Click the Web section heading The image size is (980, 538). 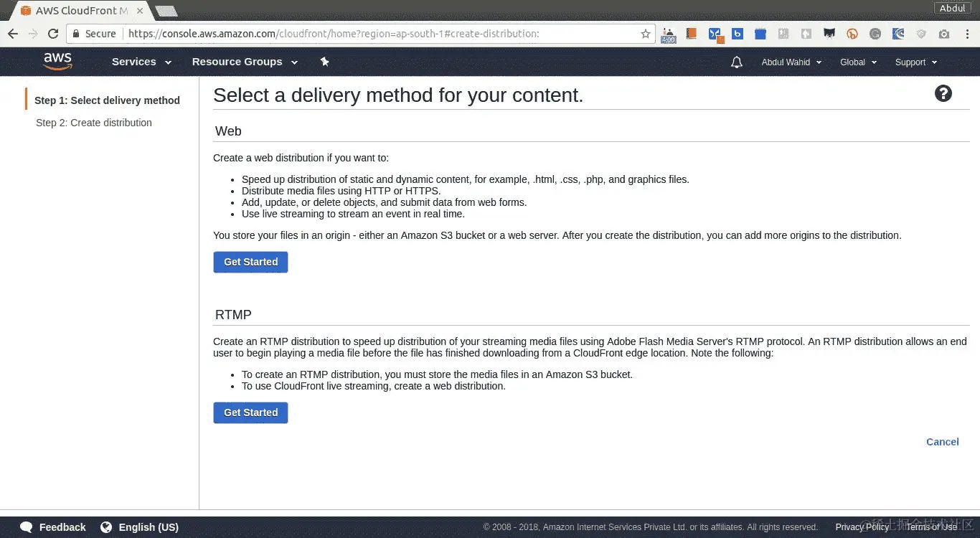228,131
